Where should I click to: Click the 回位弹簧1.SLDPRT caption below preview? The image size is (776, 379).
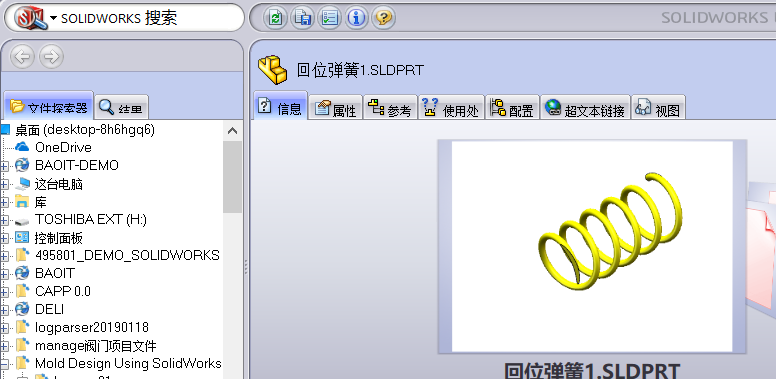(x=592, y=370)
